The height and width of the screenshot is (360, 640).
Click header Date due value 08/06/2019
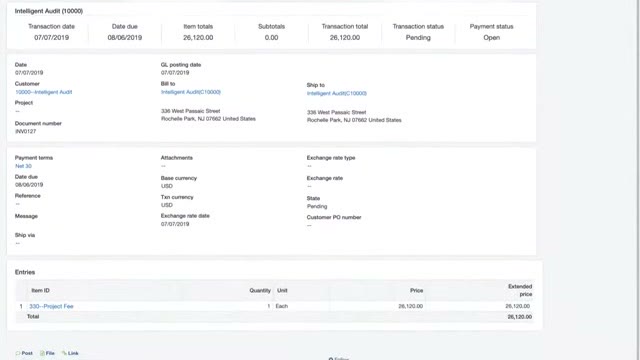(125, 38)
